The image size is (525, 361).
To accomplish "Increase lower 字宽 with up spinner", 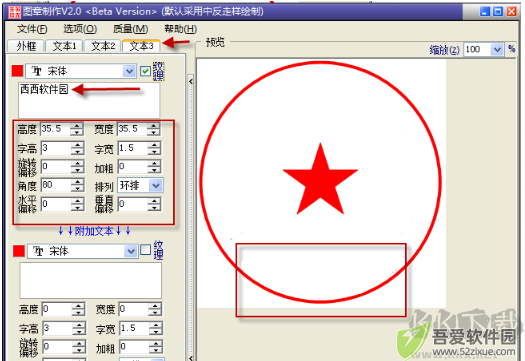I will click(x=156, y=325).
